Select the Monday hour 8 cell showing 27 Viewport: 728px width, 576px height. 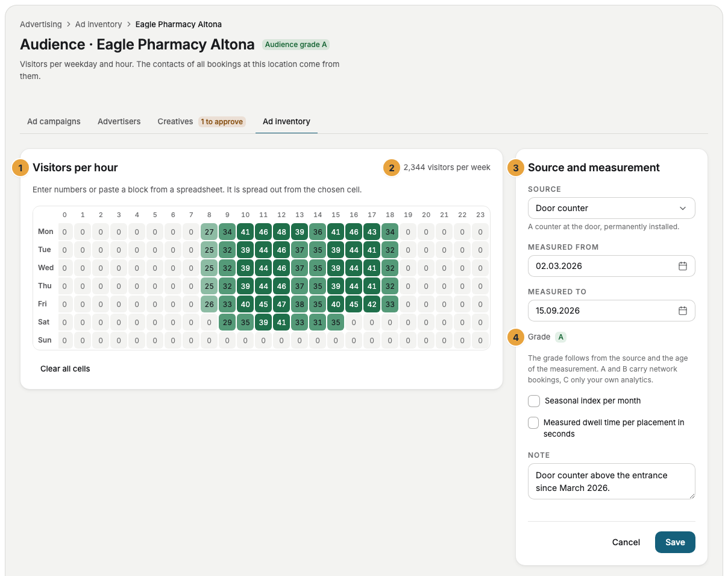pos(209,232)
